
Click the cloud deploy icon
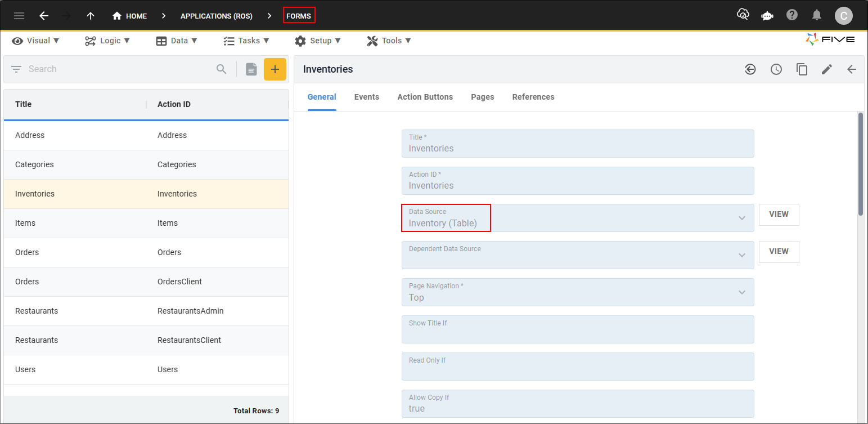[x=743, y=15]
